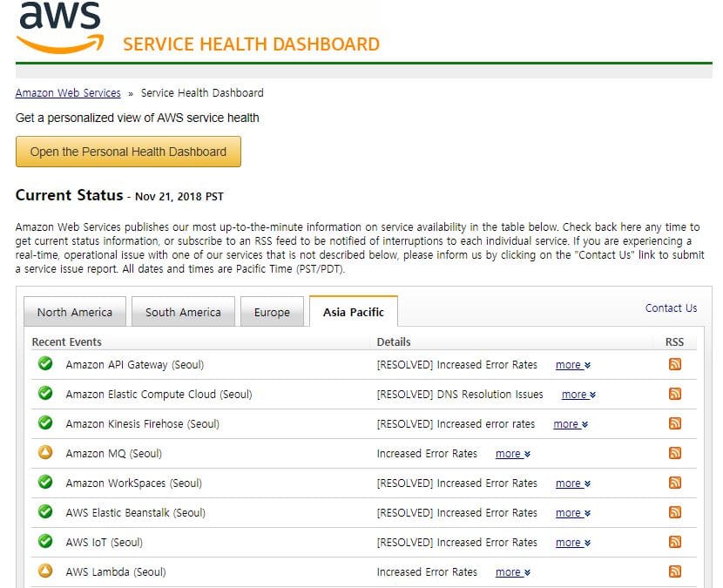Image resolution: width=723 pixels, height=588 pixels.
Task: Expand more details for Amazon WorkSpaces
Action: tap(573, 483)
